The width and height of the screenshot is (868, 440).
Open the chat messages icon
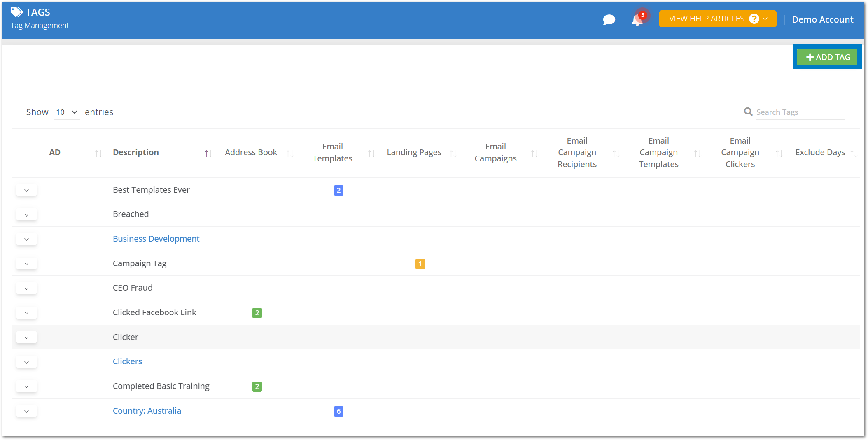click(x=609, y=19)
